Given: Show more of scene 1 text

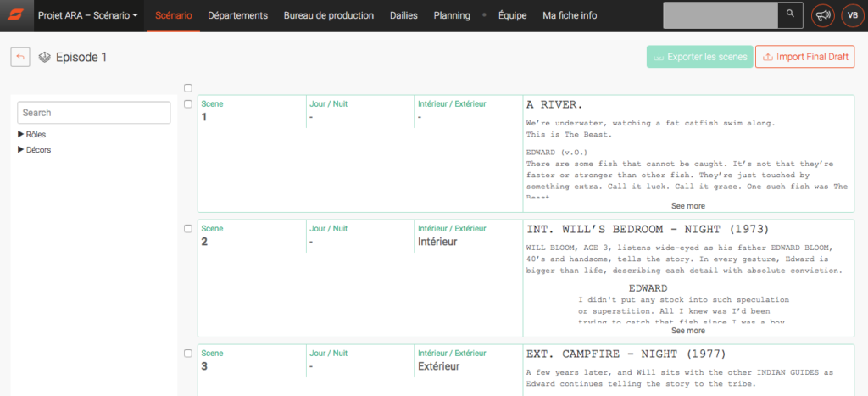Looking at the screenshot, I should coord(687,206).
